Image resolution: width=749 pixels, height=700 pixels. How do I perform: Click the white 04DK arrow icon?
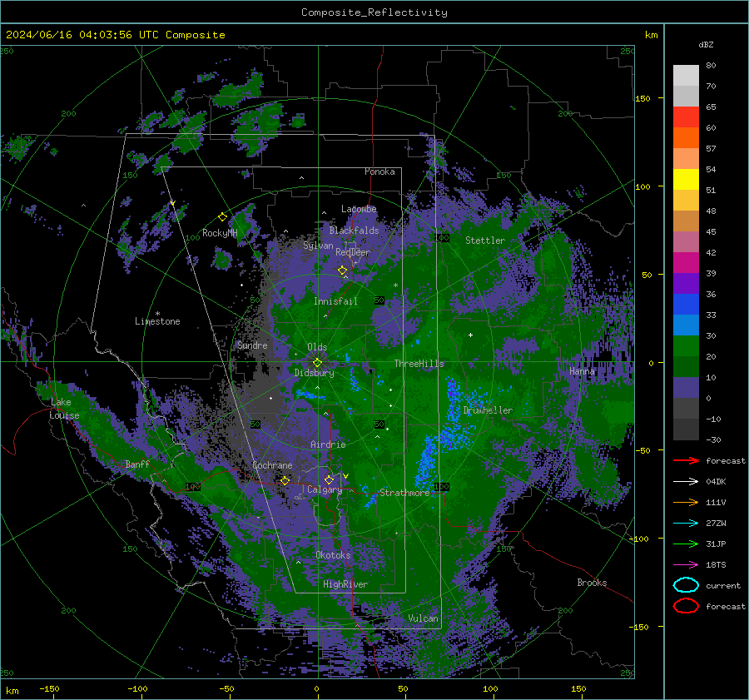(x=686, y=481)
